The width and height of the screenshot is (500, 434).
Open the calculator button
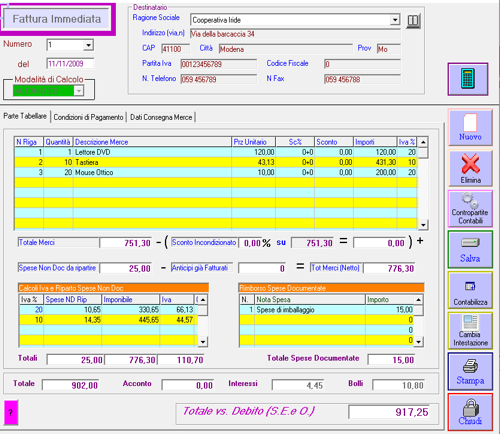click(468, 79)
